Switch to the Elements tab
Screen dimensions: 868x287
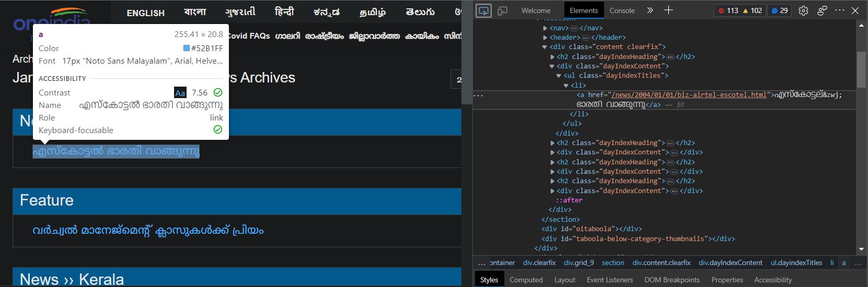tap(584, 10)
